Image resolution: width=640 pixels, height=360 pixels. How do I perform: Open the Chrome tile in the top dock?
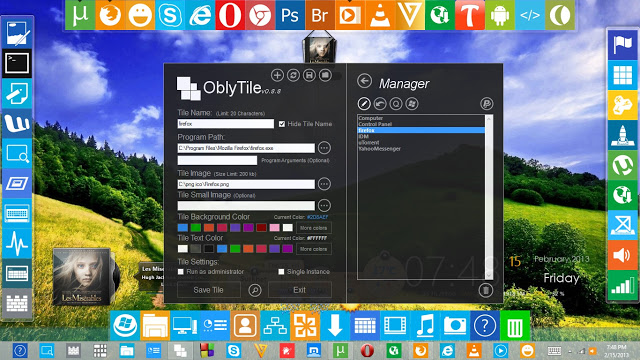click(260, 15)
